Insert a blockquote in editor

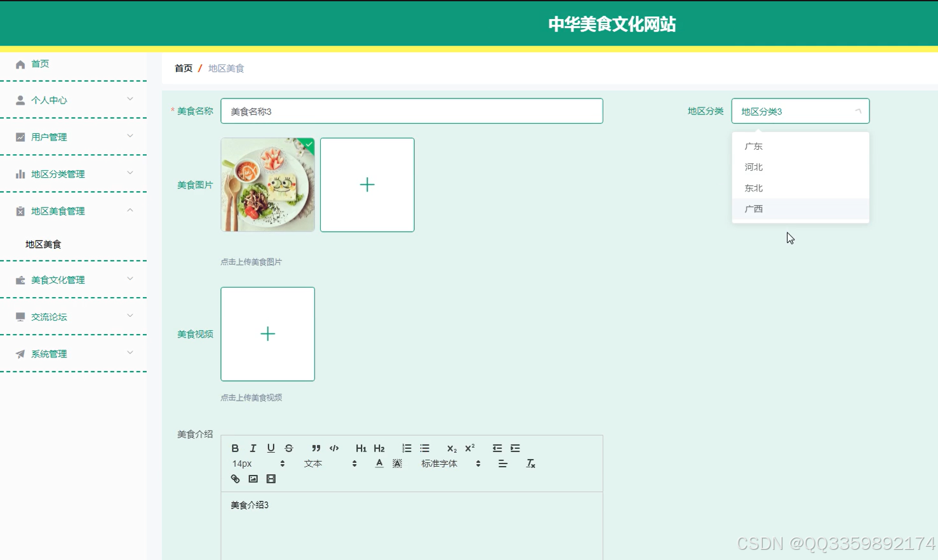point(316,448)
